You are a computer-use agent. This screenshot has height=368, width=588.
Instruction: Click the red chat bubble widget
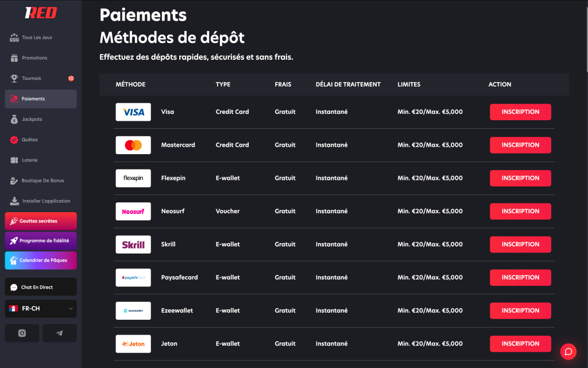(568, 351)
